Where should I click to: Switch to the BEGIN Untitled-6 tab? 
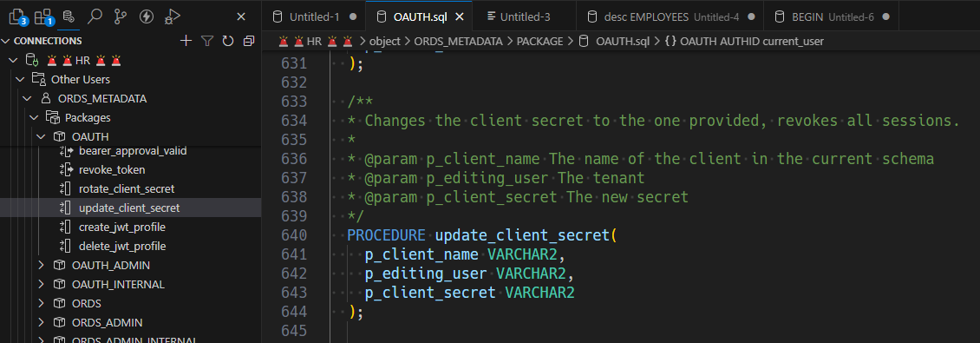coord(832,16)
